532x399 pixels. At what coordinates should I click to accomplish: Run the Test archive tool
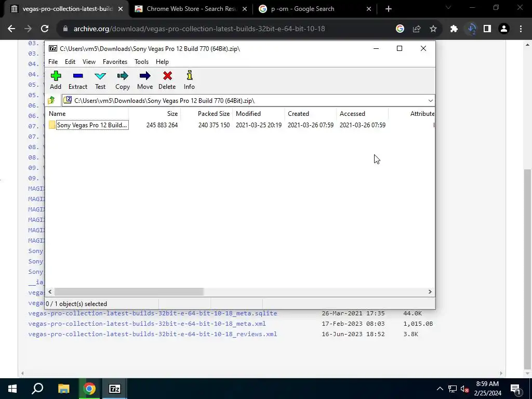[x=100, y=81]
